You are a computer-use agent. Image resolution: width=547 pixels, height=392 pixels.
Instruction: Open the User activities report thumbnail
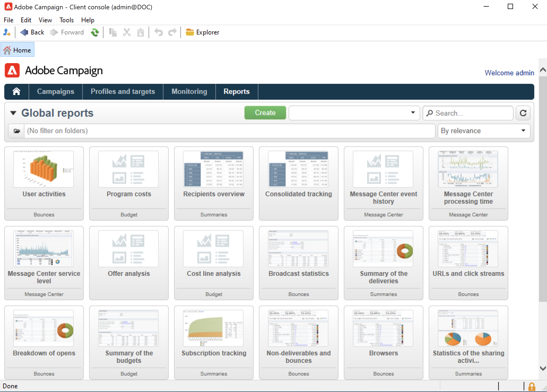[44, 169]
